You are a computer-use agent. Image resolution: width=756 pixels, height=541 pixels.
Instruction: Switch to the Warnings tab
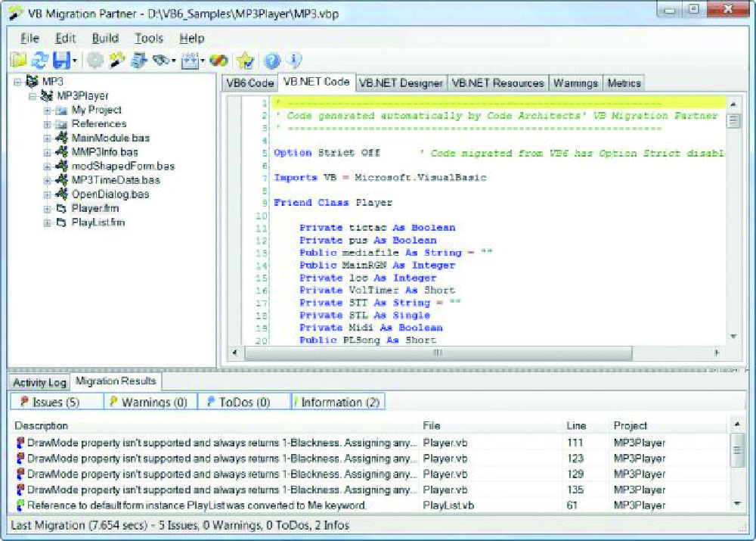[575, 83]
